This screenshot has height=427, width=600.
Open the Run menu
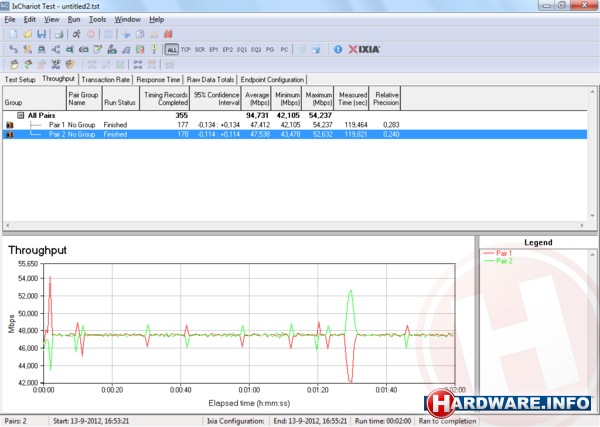74,20
